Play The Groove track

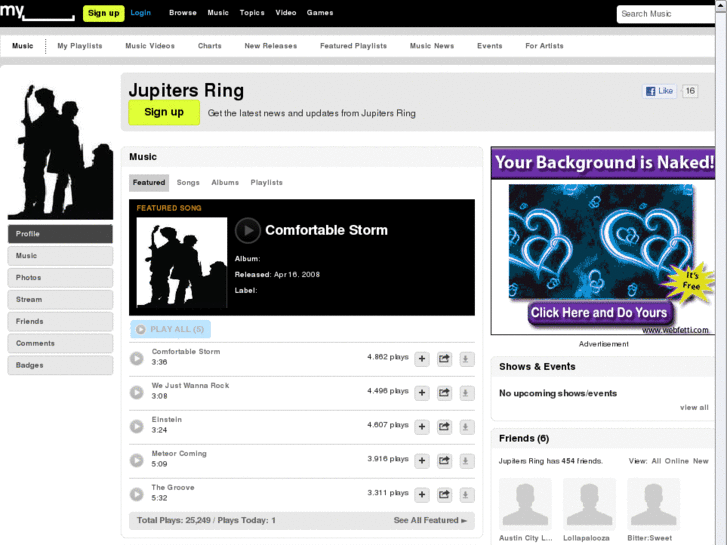137,494
